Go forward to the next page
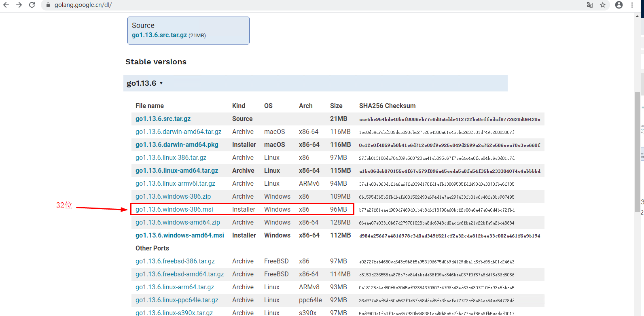Viewport: 644px width, 316px height. tap(19, 5)
